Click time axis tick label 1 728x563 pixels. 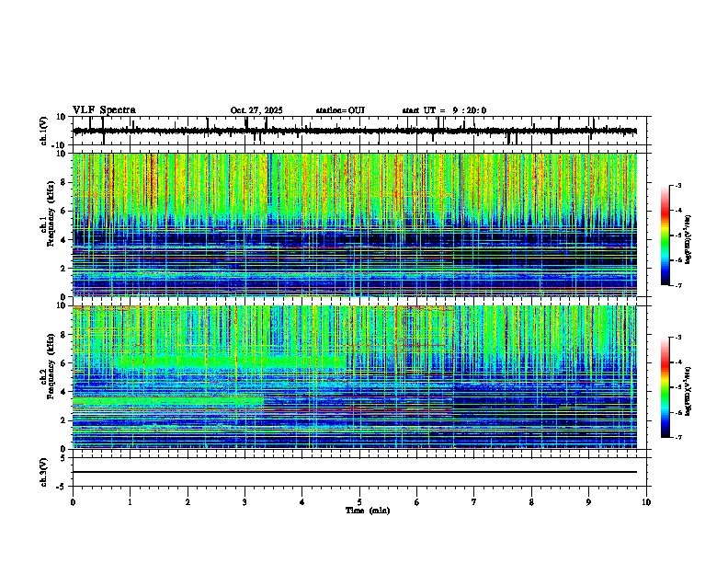pos(130,502)
